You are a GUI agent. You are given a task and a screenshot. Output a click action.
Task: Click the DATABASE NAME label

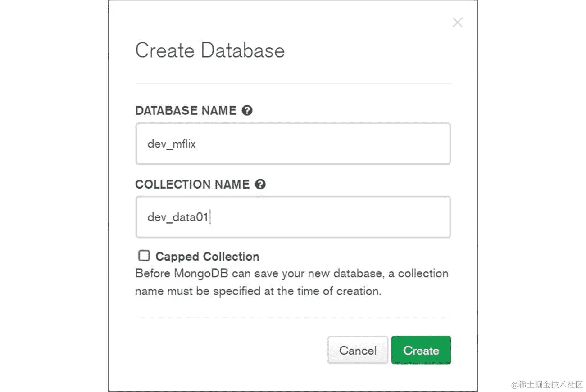tap(186, 111)
